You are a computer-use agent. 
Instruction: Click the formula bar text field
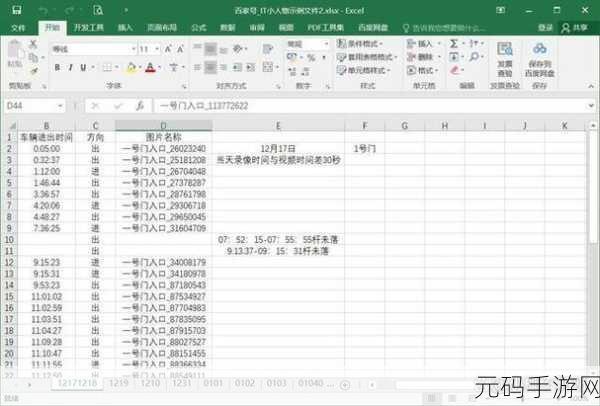click(x=370, y=106)
